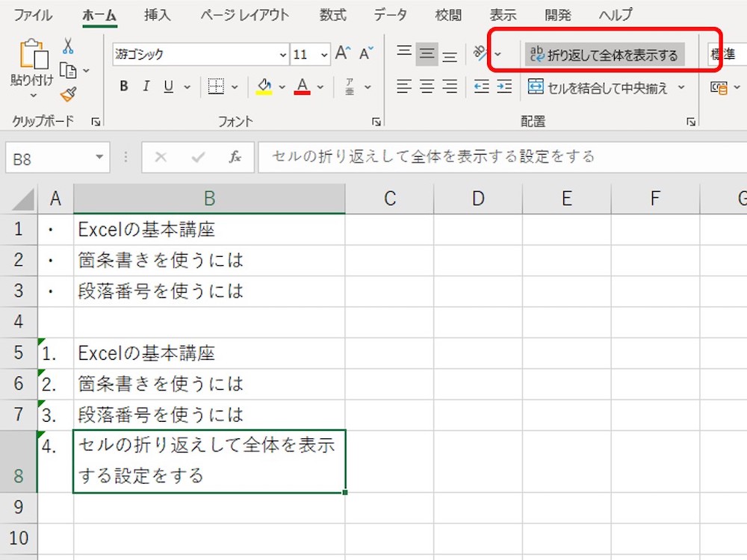Increase font size with larger A icon
The height and width of the screenshot is (560, 747).
343,53
